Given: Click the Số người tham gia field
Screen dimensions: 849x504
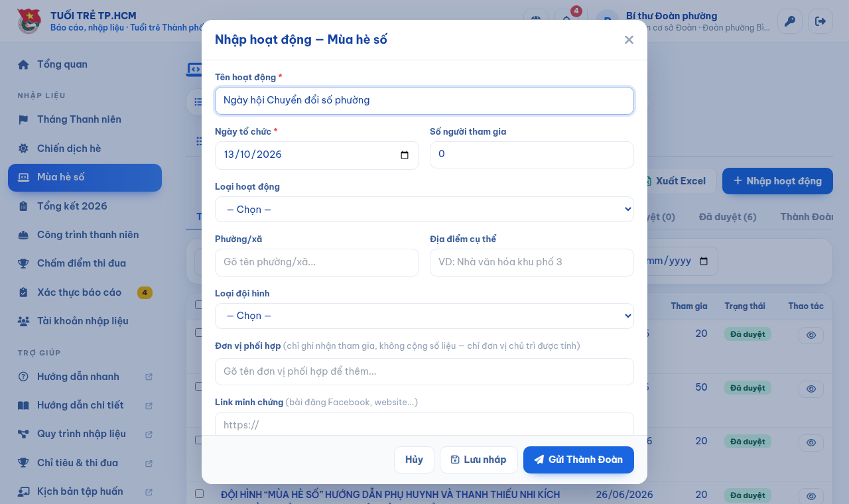Looking at the screenshot, I should (x=532, y=155).
